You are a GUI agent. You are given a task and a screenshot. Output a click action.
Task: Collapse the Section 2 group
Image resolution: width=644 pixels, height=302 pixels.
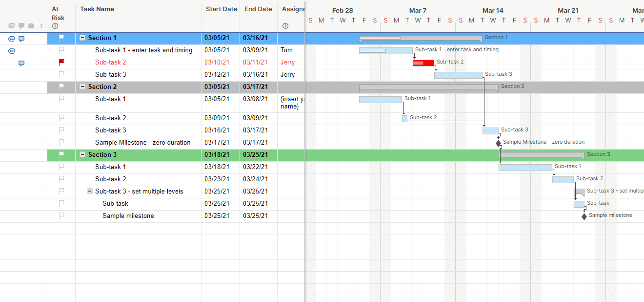pyautogui.click(x=82, y=86)
